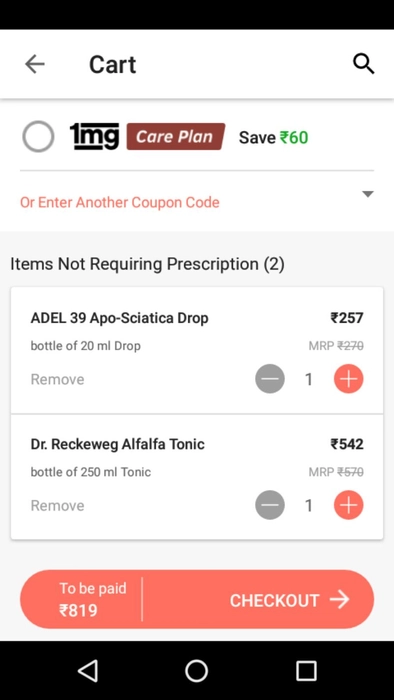This screenshot has width=394, height=700.
Task: Remove Dr. Reckeweg Alfalfa Tonic from cart
Action: (57, 506)
